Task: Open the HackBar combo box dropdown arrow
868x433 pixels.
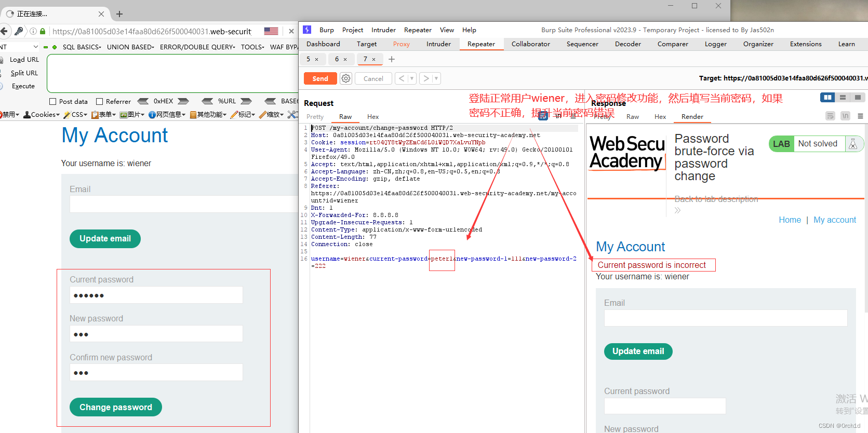Action: [35, 47]
